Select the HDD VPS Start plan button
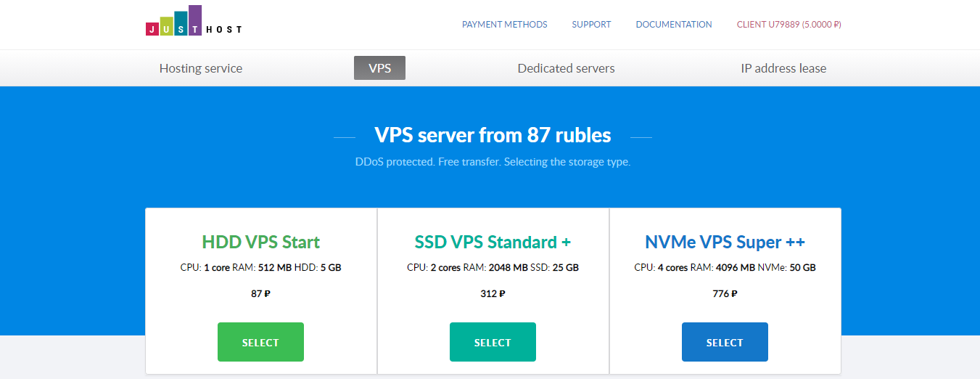Image resolution: width=980 pixels, height=379 pixels. [260, 342]
